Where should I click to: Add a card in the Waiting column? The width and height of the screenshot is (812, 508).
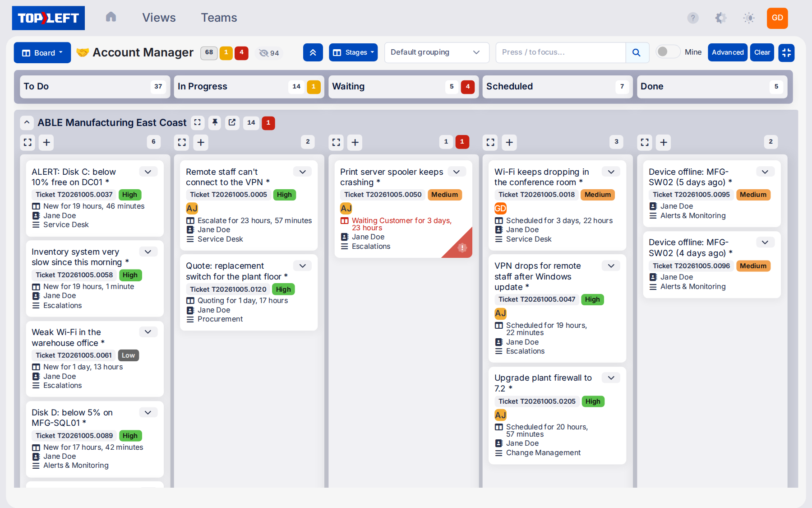[x=355, y=142]
